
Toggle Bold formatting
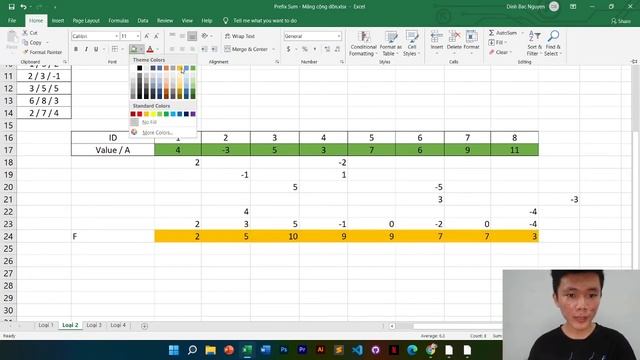pos(76,49)
